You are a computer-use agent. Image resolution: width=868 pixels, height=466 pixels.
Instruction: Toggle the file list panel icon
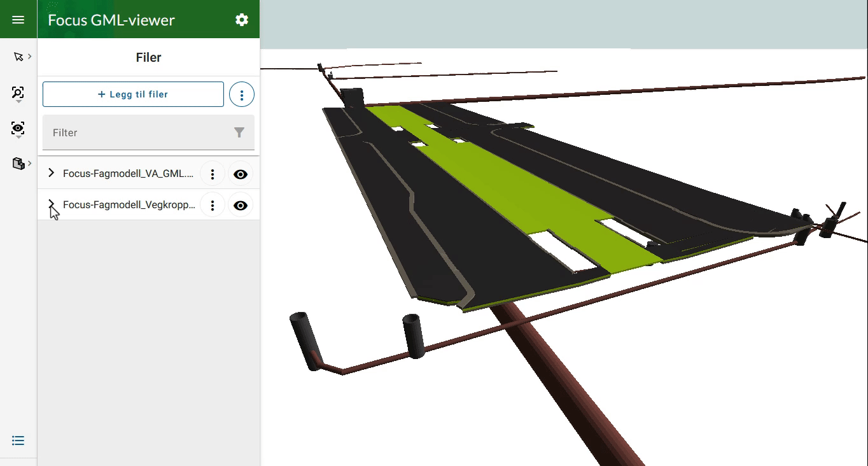click(18, 441)
